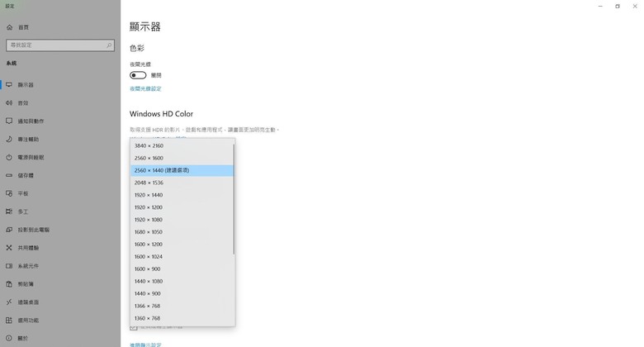Pick 1600 × 900 from resolution list

182,269
